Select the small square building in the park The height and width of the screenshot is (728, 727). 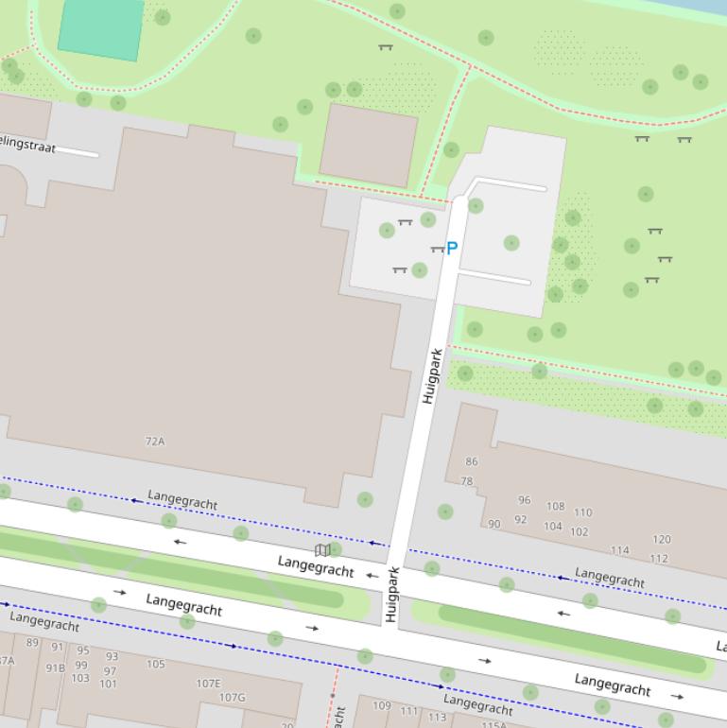point(369,146)
